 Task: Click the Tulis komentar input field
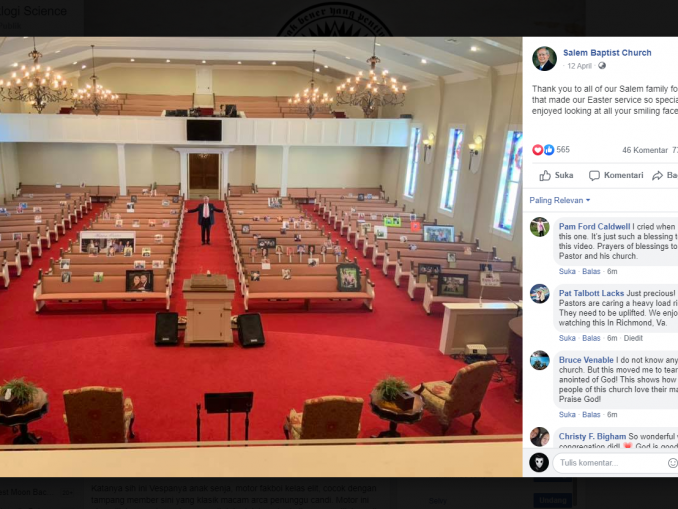click(610, 463)
